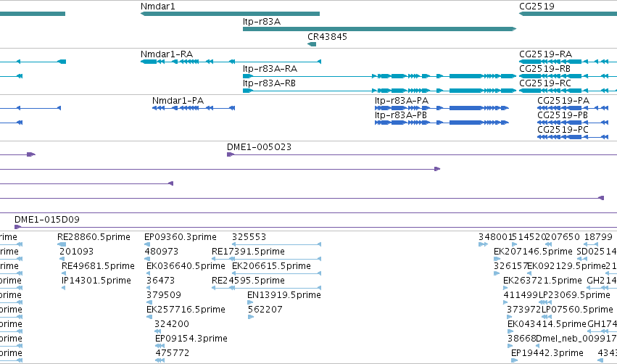Click the DME1-005023 feature start marker
Viewport: 617px width, 364px height.
tap(231, 154)
